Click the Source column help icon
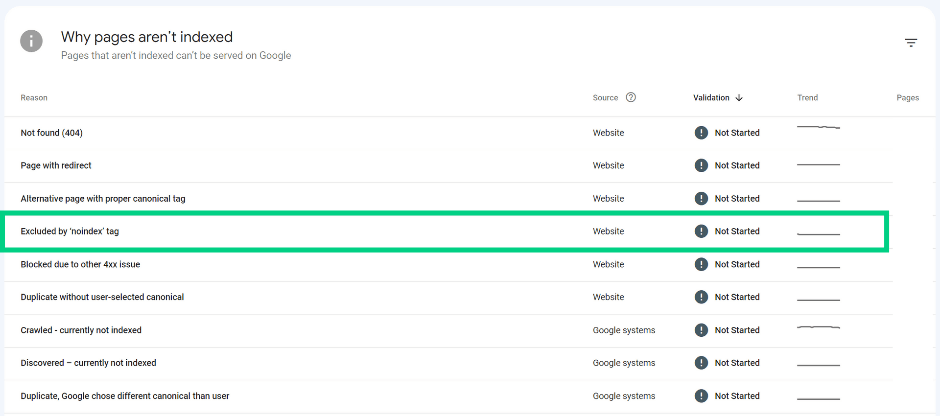 (x=631, y=97)
